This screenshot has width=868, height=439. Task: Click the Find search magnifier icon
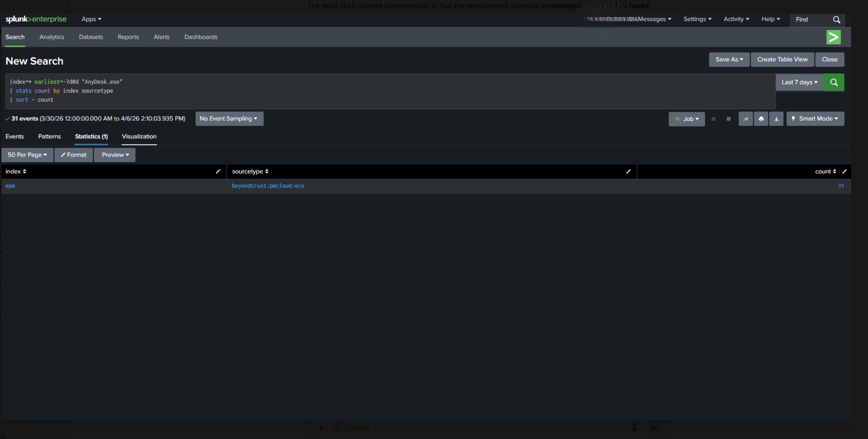[837, 19]
